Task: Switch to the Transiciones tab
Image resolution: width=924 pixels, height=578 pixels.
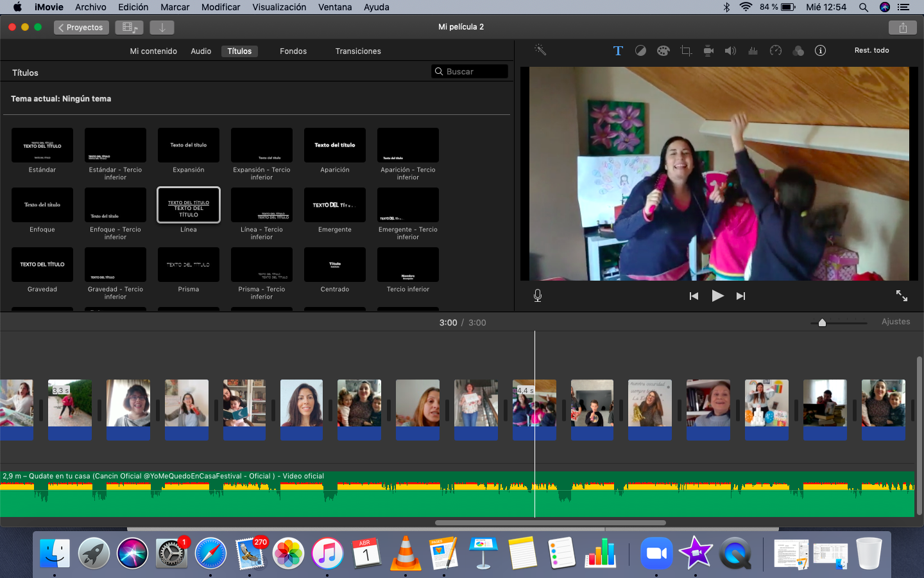Action: [x=357, y=51]
